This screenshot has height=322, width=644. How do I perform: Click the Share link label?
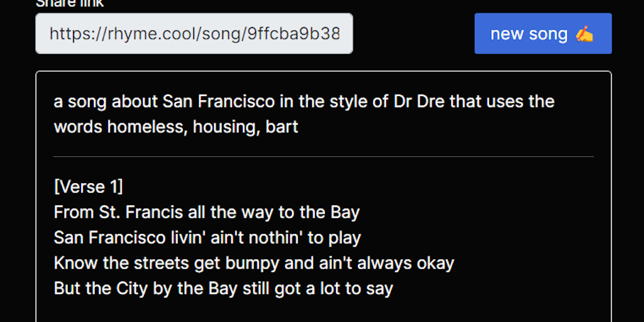[x=69, y=3]
